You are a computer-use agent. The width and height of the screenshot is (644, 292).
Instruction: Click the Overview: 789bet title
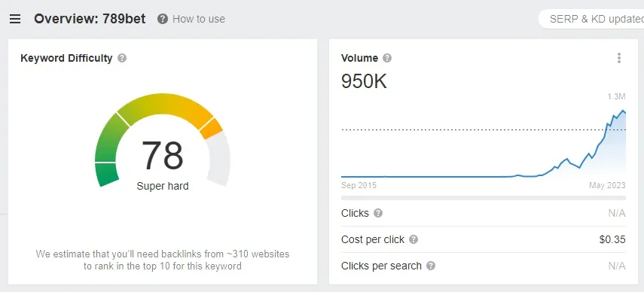pos(90,19)
